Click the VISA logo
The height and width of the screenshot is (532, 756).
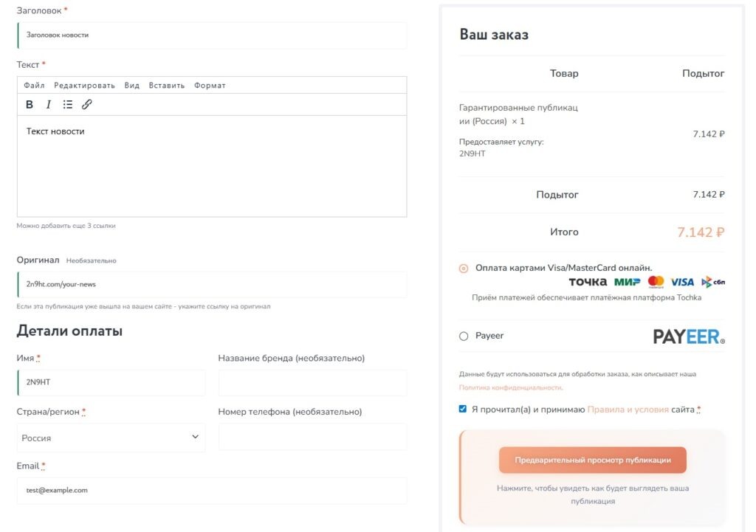[682, 282]
